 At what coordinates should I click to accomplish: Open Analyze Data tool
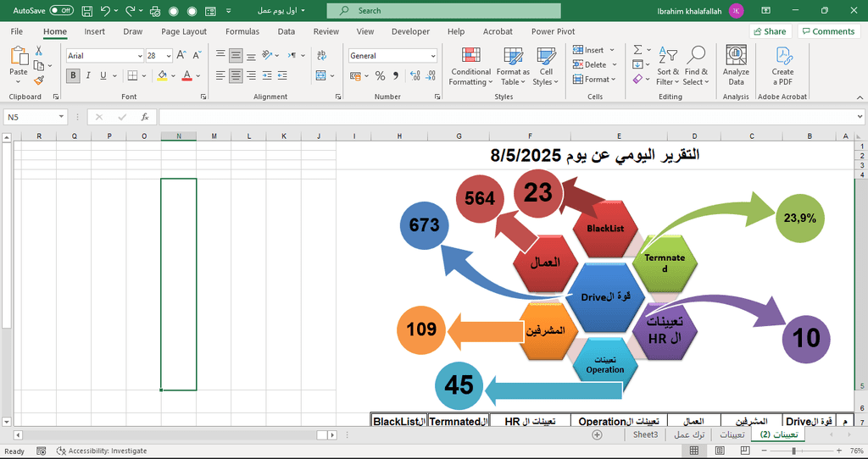click(x=736, y=65)
